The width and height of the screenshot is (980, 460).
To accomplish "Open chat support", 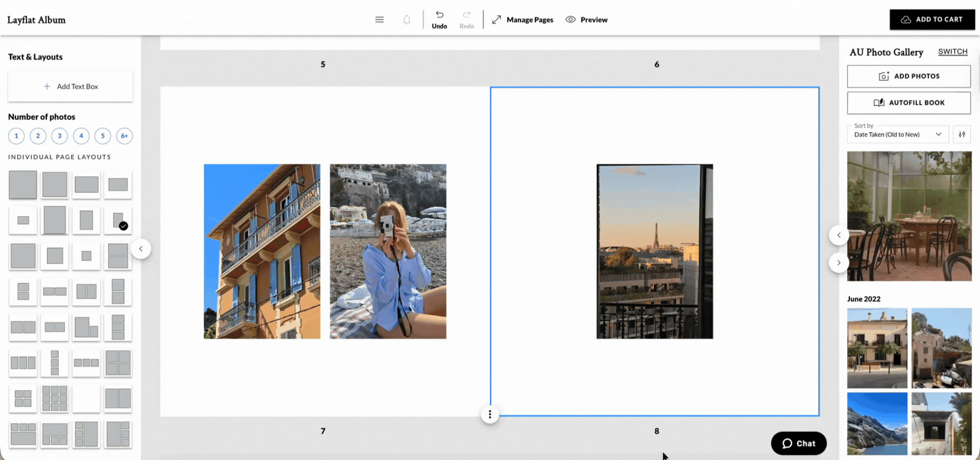I will (x=798, y=443).
